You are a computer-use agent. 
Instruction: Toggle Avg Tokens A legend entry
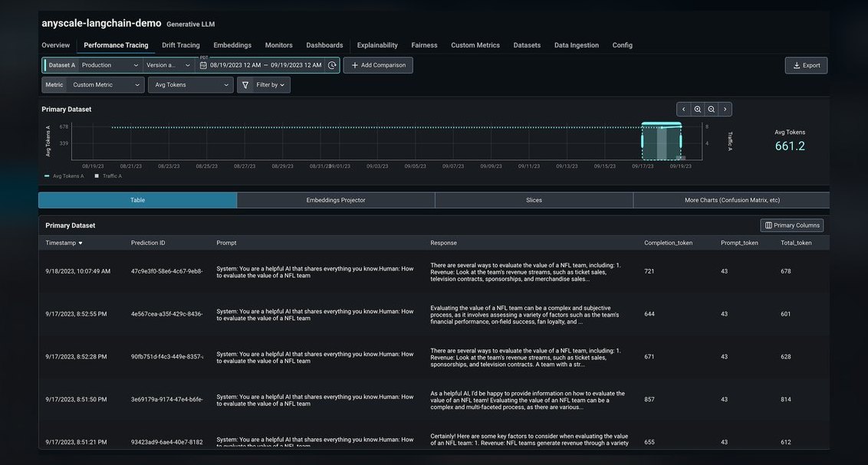pos(64,176)
